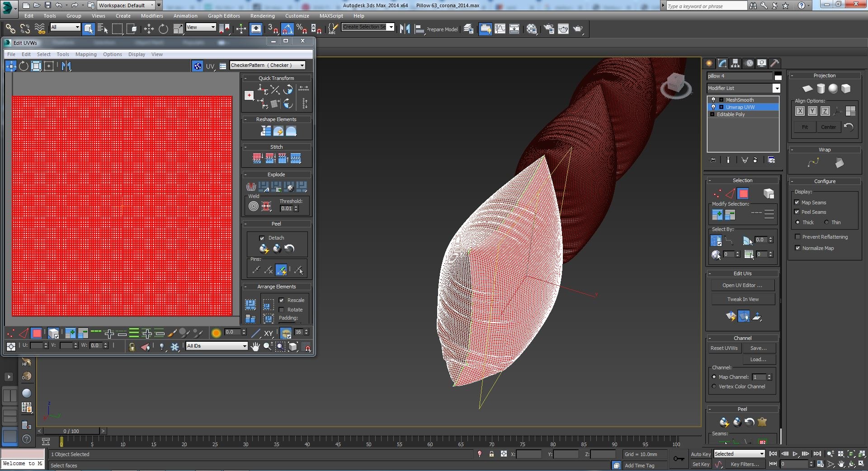Screen dimensions: 868x471
Task: Select the Rotate tool in Edit UVWs toolbar
Action: (24, 66)
